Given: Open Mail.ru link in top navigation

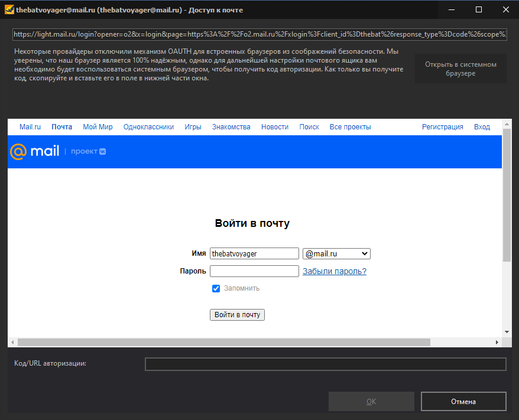Looking at the screenshot, I should click(x=30, y=127).
